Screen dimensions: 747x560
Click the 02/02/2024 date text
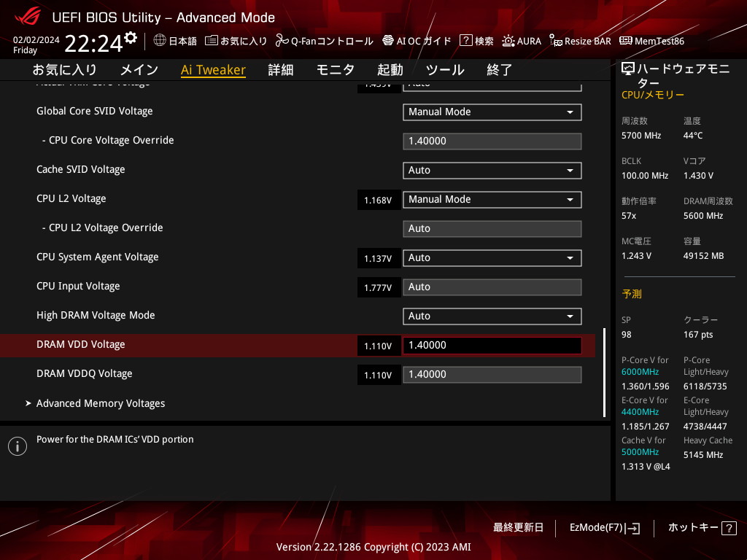[36, 40]
